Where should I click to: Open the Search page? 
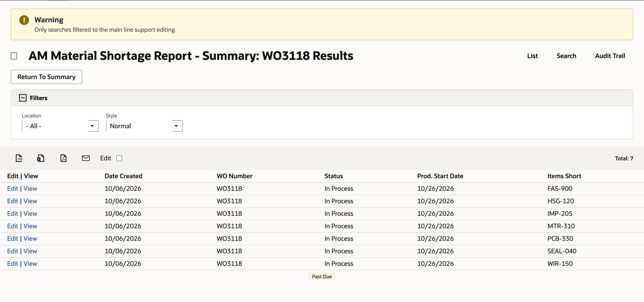click(566, 56)
